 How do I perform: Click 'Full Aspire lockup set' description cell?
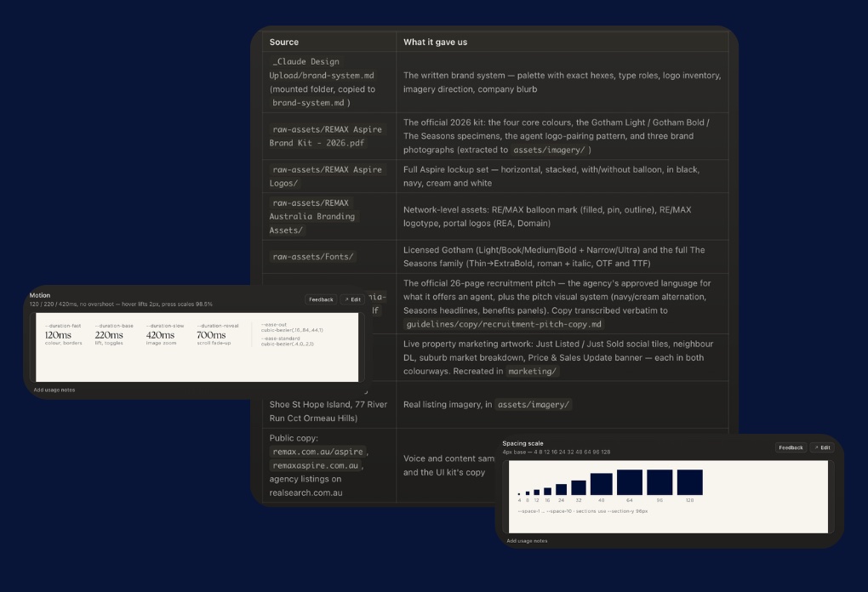[562, 176]
